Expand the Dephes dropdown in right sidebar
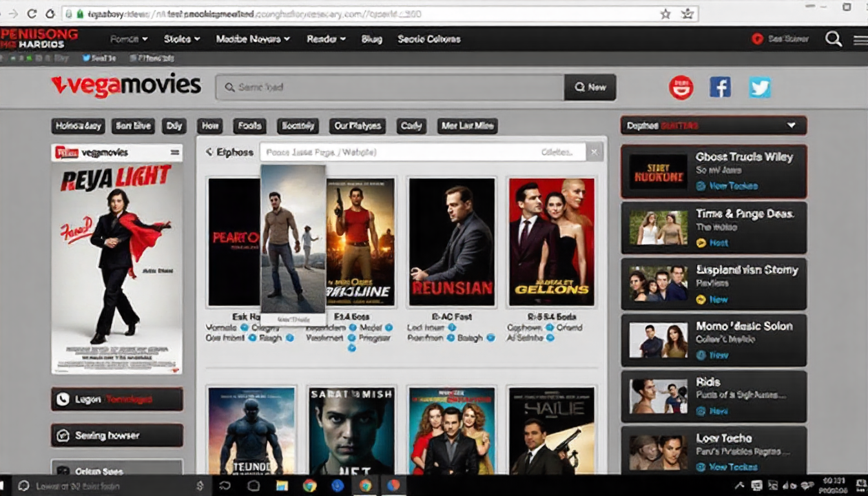Screen dimensions: 868x496 tap(791, 126)
